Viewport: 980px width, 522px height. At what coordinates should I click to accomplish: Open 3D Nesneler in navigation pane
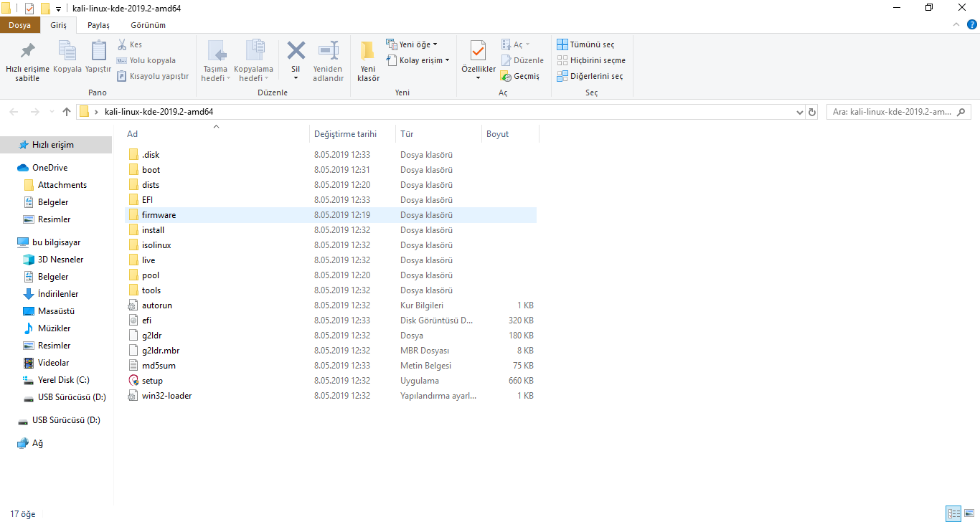[x=53, y=260]
